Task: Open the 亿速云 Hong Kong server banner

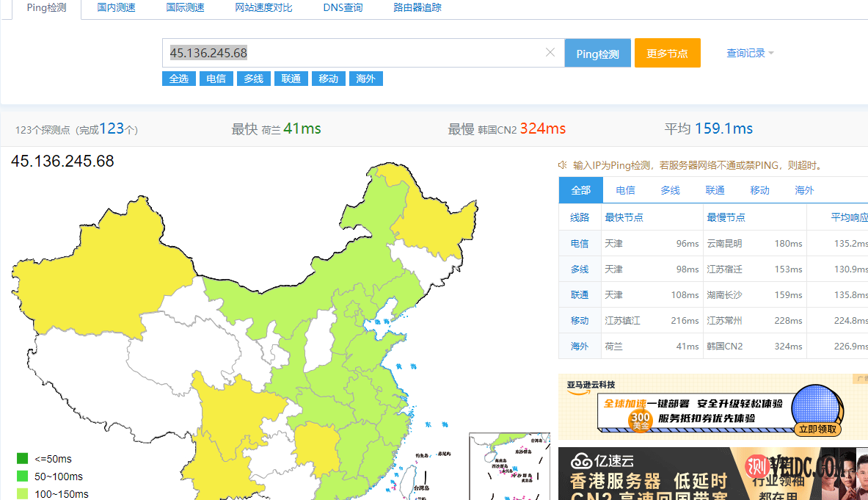Action: (704, 474)
